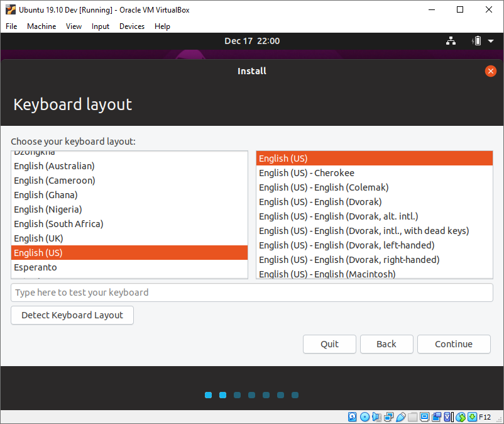Viewport: 504px width, 424px height.
Task: Select English (Dvorak, right-handed) variant
Action: (375, 260)
